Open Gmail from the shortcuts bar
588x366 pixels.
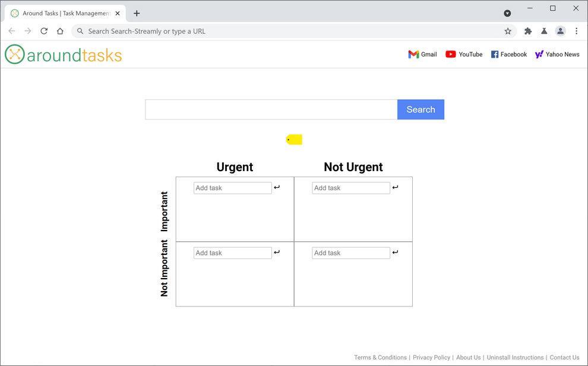pos(422,54)
